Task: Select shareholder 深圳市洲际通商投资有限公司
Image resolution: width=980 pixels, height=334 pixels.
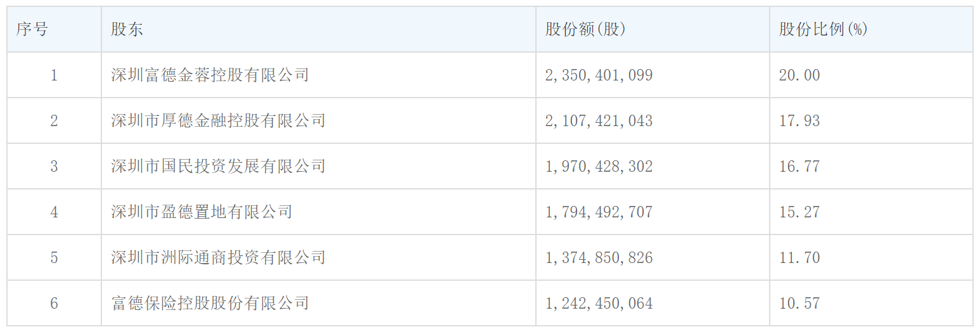Action: pos(219,257)
